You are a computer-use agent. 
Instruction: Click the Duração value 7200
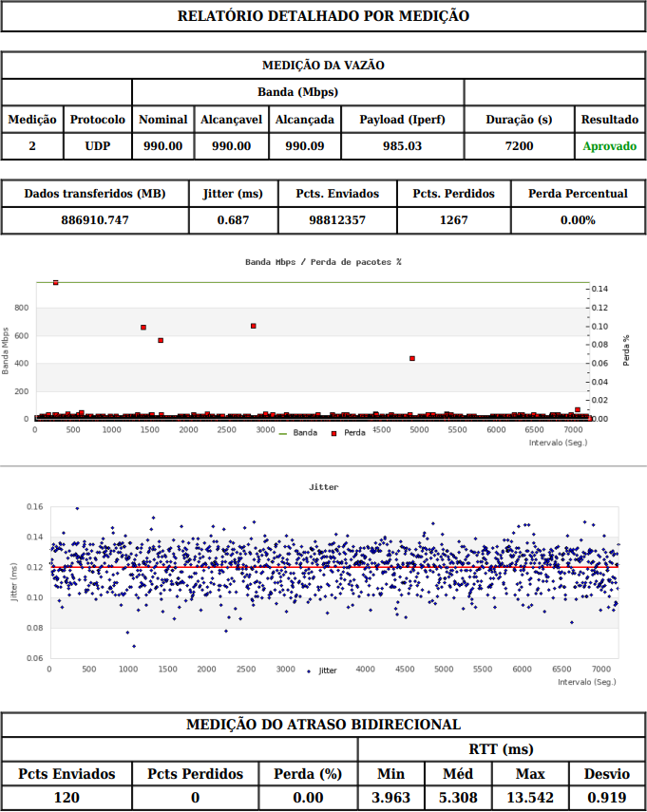pos(519,146)
